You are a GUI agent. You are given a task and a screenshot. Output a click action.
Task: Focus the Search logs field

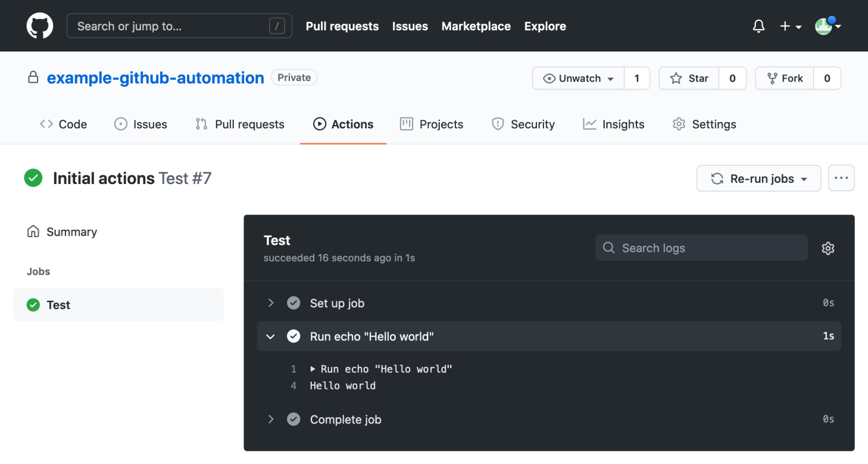(701, 248)
